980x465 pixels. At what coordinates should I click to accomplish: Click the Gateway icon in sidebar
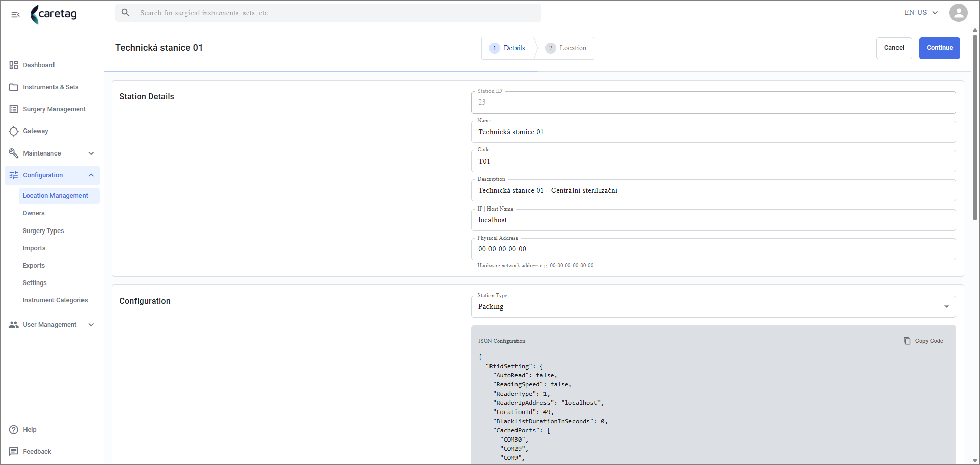click(14, 131)
